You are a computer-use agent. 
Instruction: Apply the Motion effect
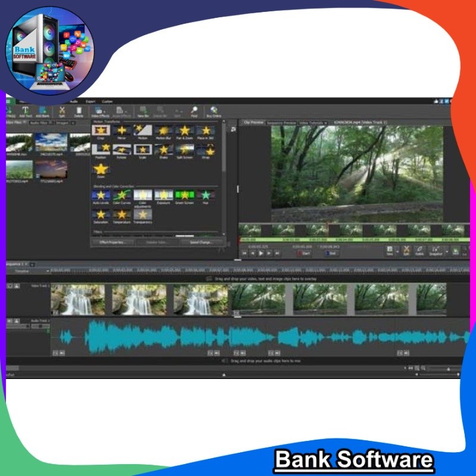143,132
